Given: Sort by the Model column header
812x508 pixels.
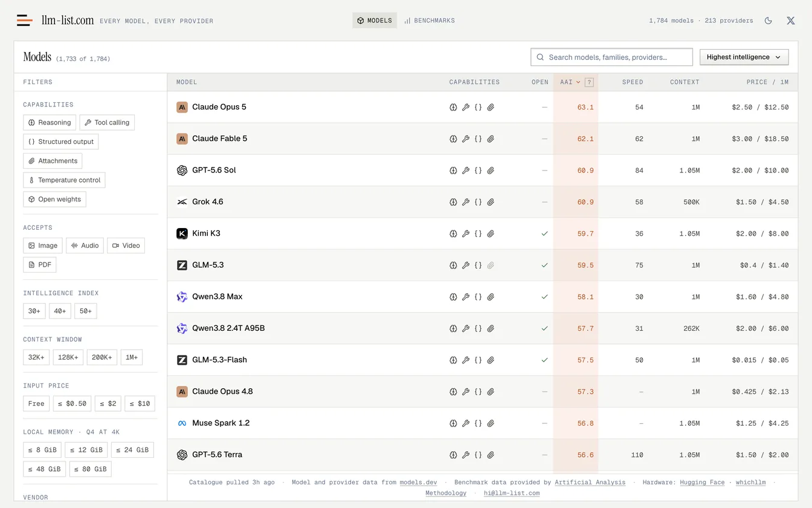Looking at the screenshot, I should pyautogui.click(x=187, y=82).
